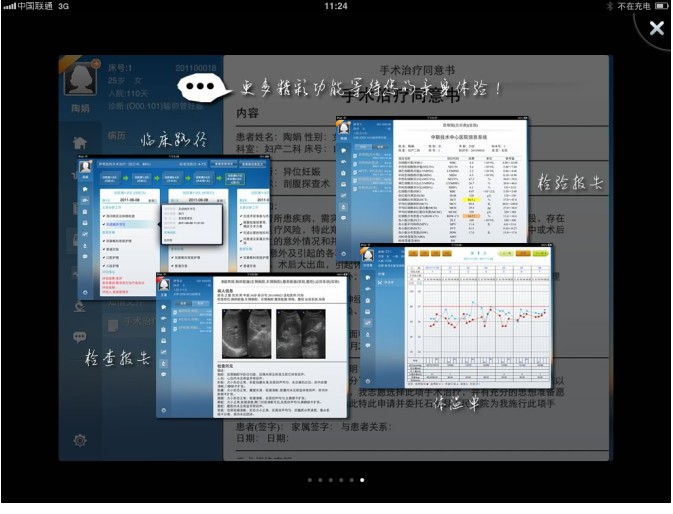673x514 pixels.
Task: Open the chat bubble icon in left sidebar
Action: [x=80, y=337]
